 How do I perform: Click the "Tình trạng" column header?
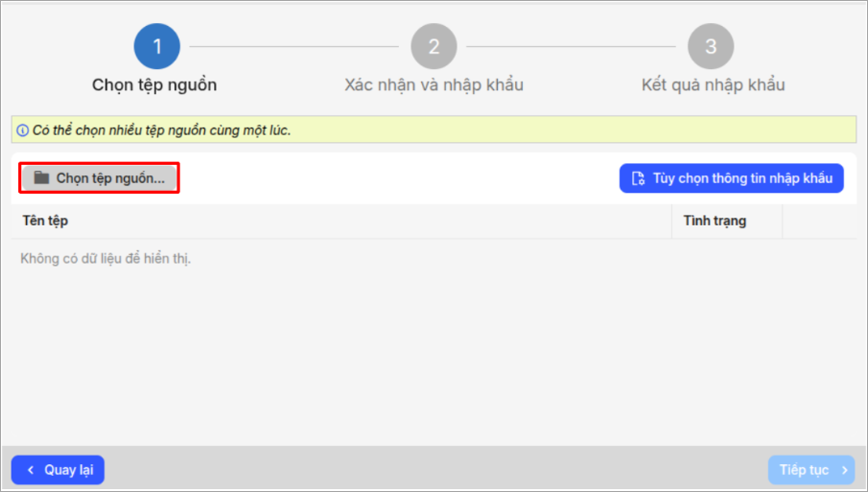pos(715,221)
